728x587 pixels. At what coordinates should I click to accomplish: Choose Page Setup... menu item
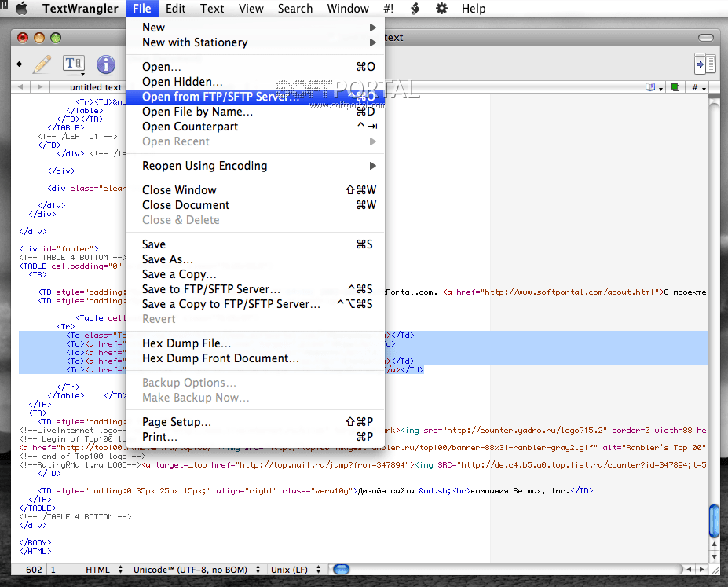[255, 422]
